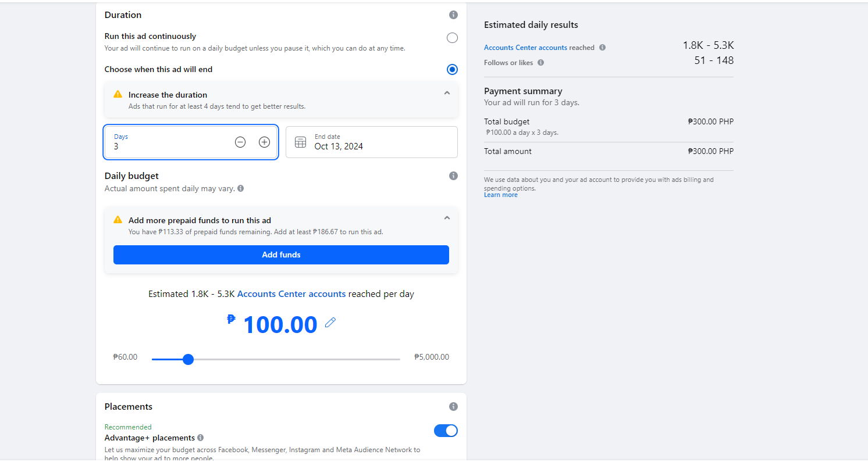Click the calendar icon beside End date
Viewport: 868px width, 469px height.
coord(300,142)
